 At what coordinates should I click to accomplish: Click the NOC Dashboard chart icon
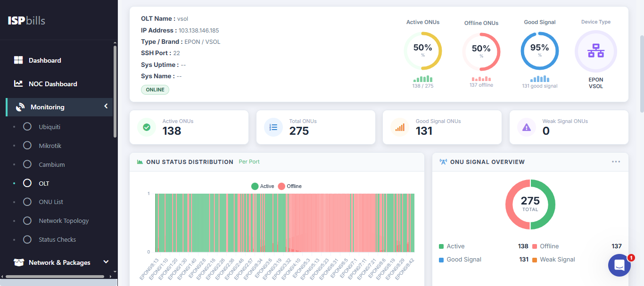click(18, 83)
